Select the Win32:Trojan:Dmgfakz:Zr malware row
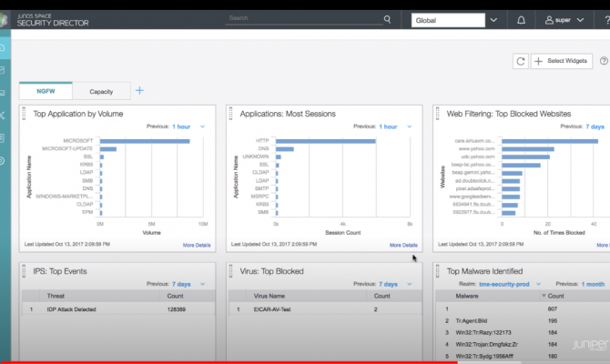 523,344
